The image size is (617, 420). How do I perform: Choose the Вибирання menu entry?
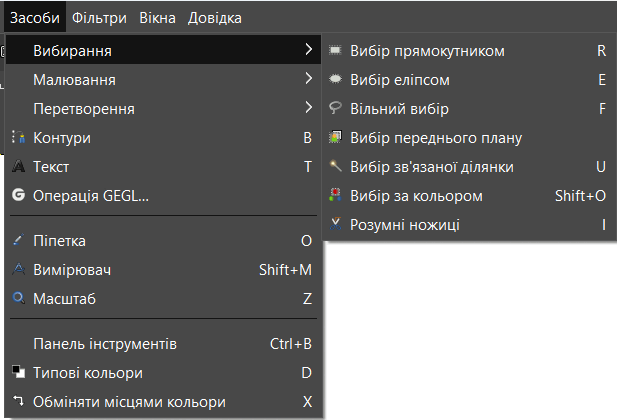click(x=163, y=50)
